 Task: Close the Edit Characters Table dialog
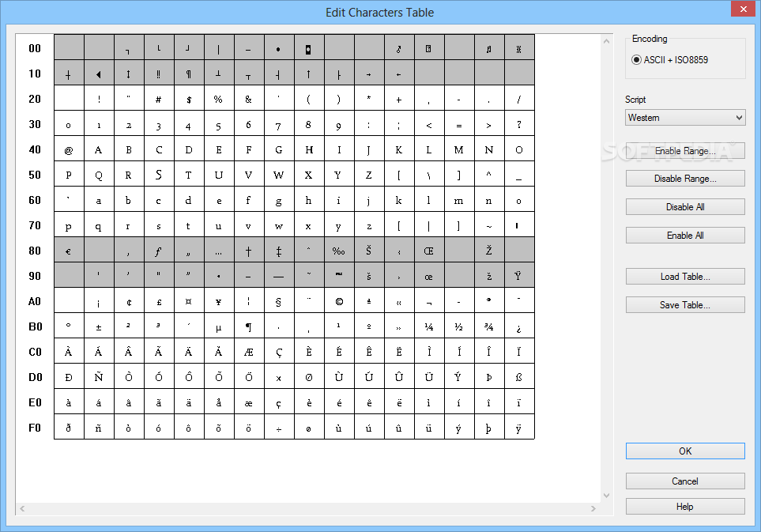coord(743,9)
